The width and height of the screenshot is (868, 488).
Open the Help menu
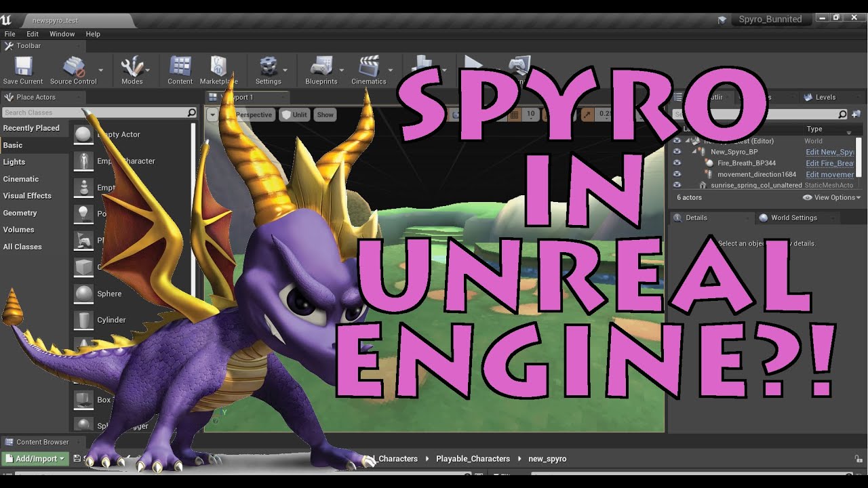tap(93, 34)
